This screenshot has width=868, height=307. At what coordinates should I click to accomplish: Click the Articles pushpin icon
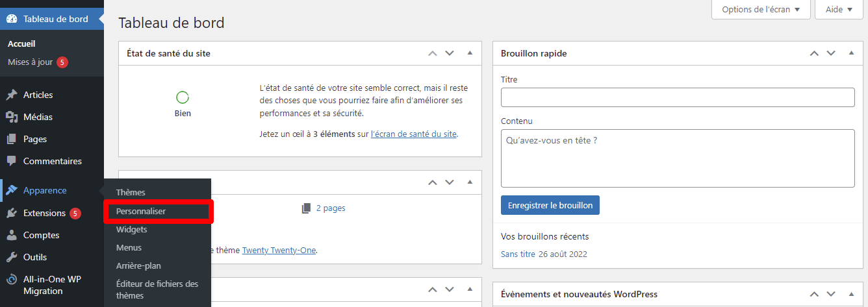12,95
